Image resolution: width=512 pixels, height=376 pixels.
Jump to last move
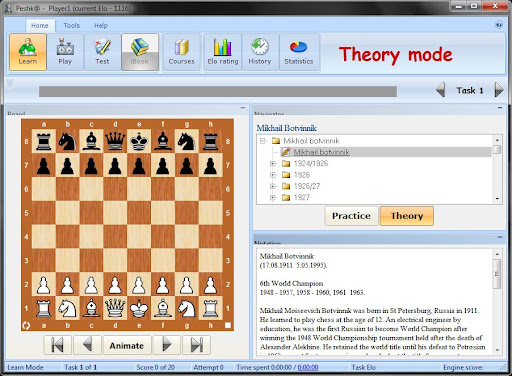click(197, 345)
